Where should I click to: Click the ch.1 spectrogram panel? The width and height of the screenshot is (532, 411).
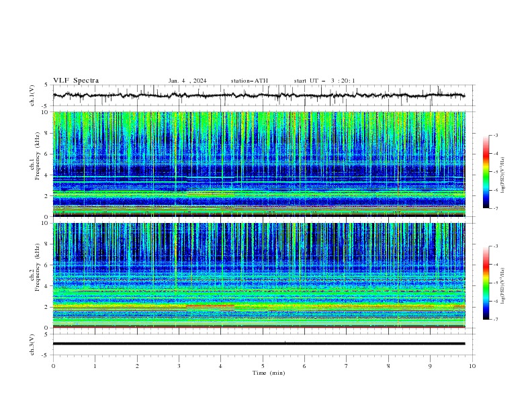(259, 164)
